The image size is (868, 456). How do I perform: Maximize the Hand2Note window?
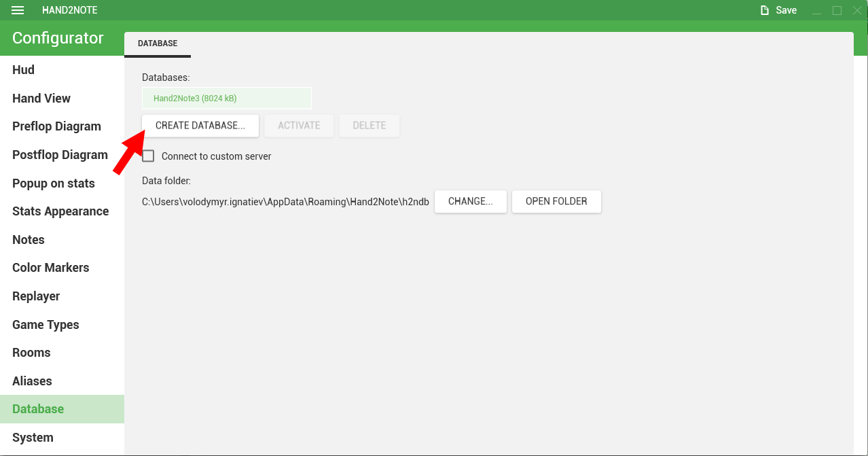click(837, 10)
